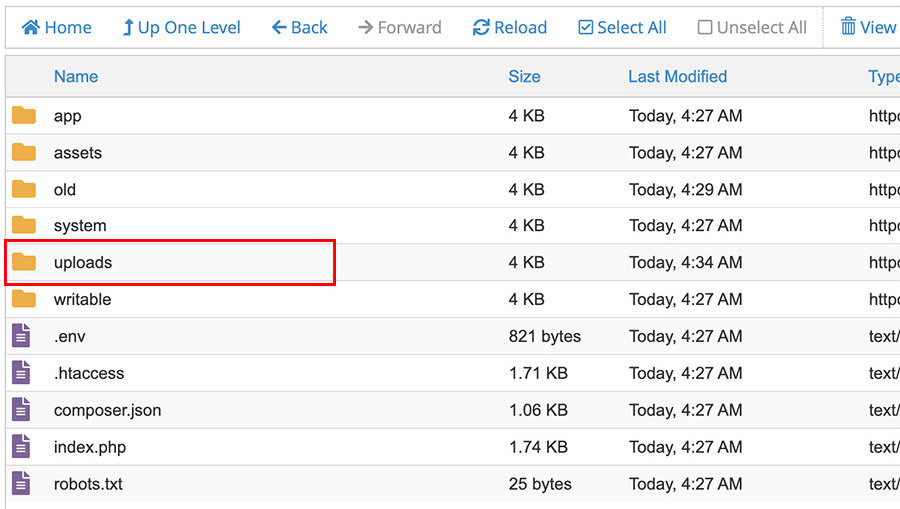Screen dimensions: 900x509
Task: Select the composer.json file row
Action: [x=300, y=410]
